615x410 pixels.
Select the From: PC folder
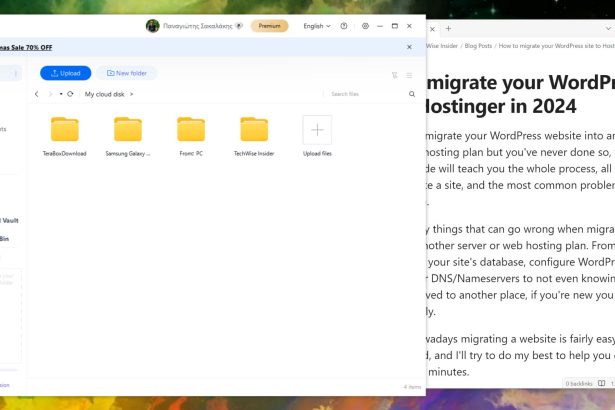pos(191,136)
